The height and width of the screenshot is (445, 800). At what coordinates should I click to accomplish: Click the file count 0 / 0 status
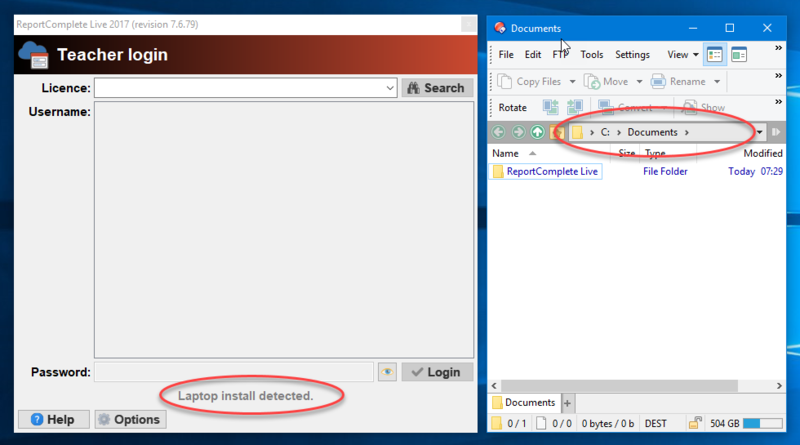coord(555,424)
